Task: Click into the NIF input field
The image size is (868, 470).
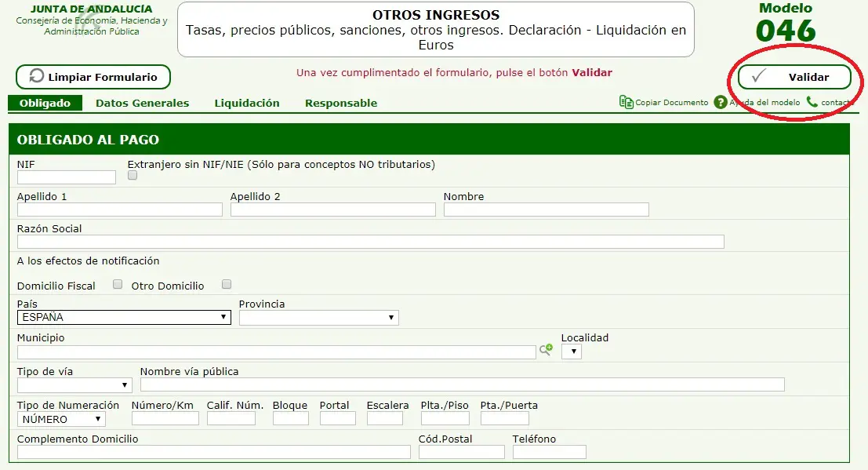Action: (67, 177)
